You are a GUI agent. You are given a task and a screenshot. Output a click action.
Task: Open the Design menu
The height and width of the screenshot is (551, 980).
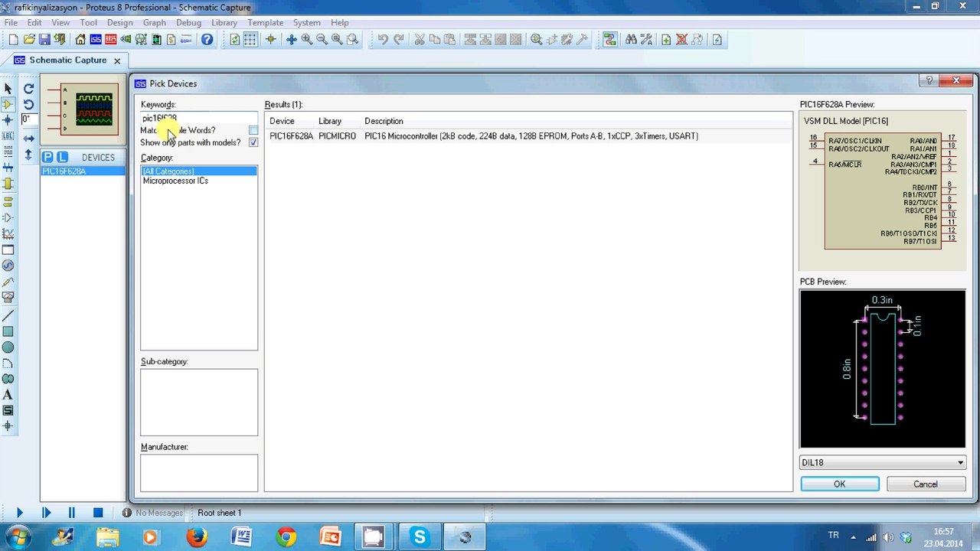[120, 22]
